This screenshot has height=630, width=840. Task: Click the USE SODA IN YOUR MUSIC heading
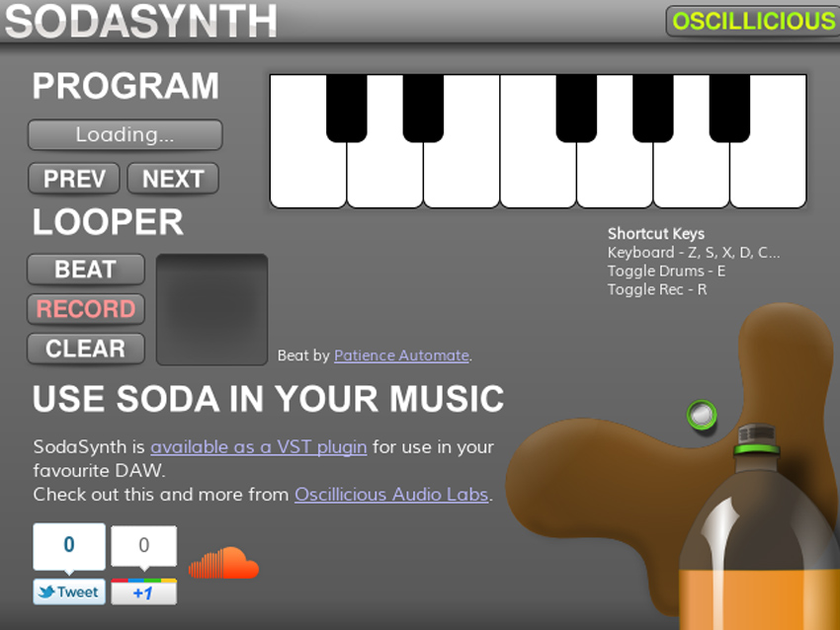tap(269, 399)
